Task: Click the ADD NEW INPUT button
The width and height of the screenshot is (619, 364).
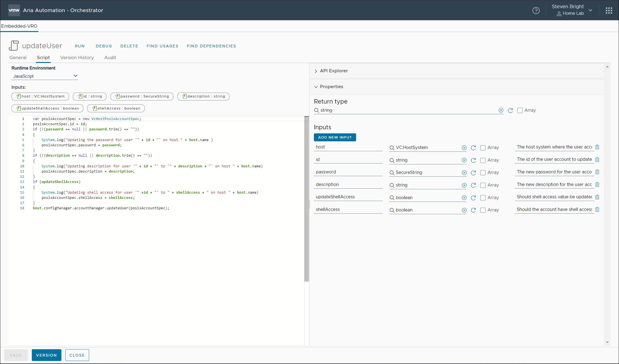Action: tap(335, 137)
